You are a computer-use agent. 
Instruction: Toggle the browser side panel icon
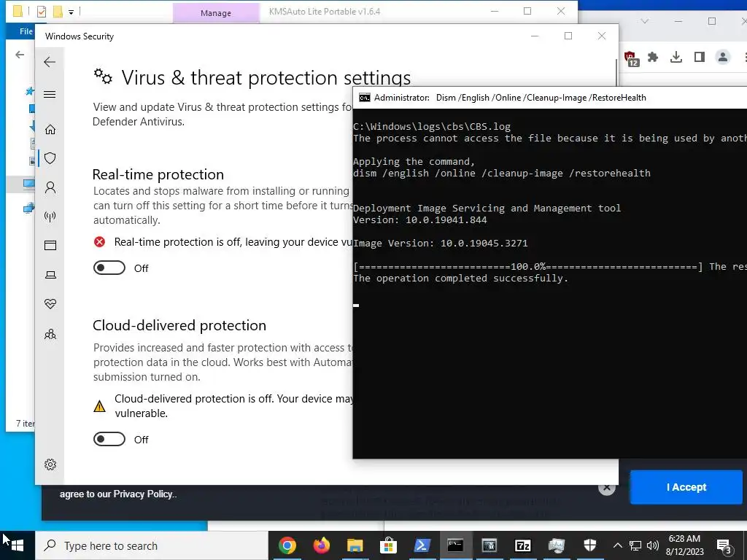pos(700,58)
